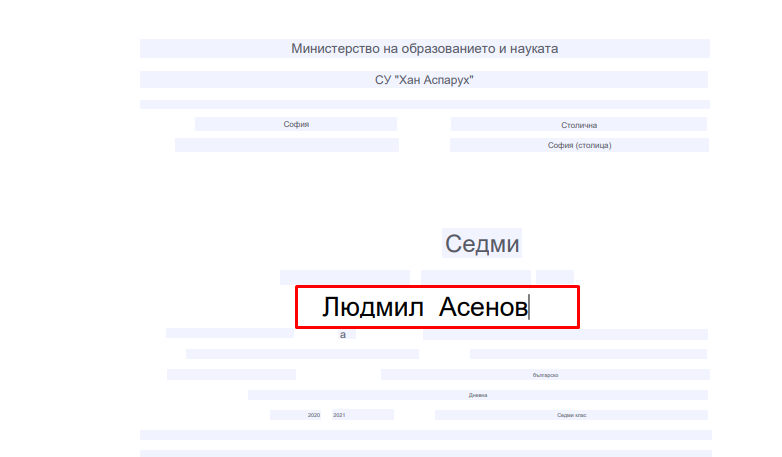
Task: Select the СУ "Хан Аспарух" school name field
Action: click(x=424, y=80)
